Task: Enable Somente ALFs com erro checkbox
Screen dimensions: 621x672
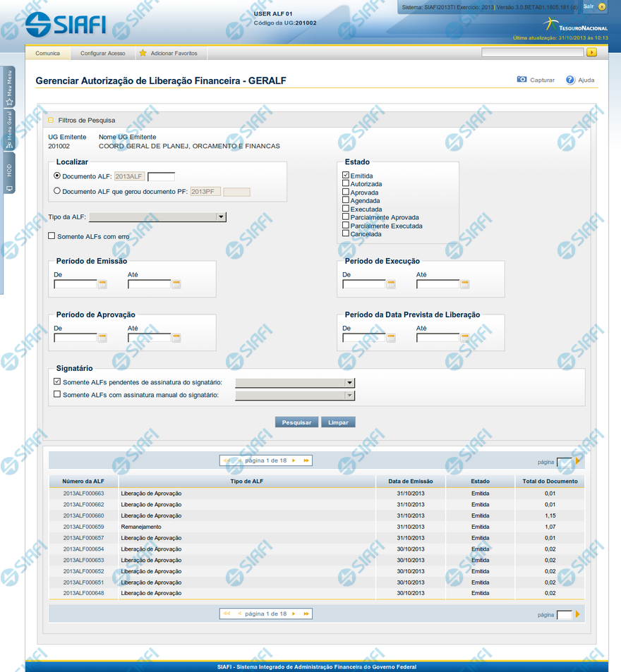Action: [x=52, y=236]
